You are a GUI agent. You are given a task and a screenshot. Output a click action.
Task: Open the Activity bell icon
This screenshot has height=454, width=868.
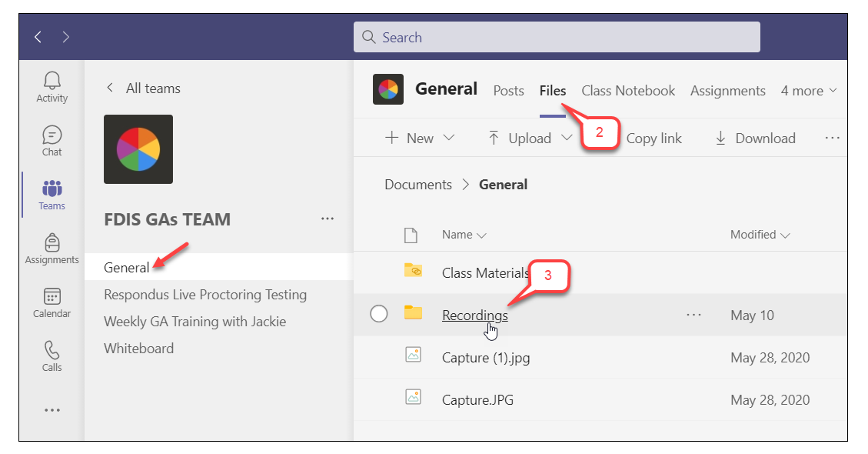pos(52,86)
